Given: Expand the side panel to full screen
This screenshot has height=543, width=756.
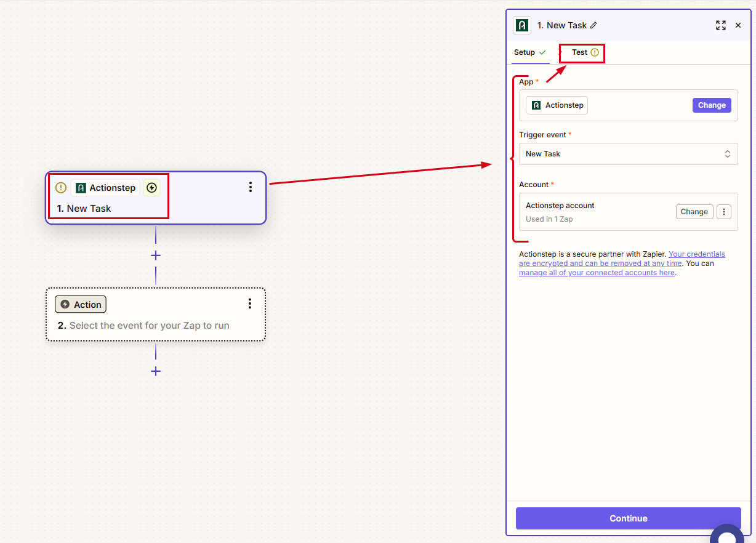Looking at the screenshot, I should tap(721, 25).
